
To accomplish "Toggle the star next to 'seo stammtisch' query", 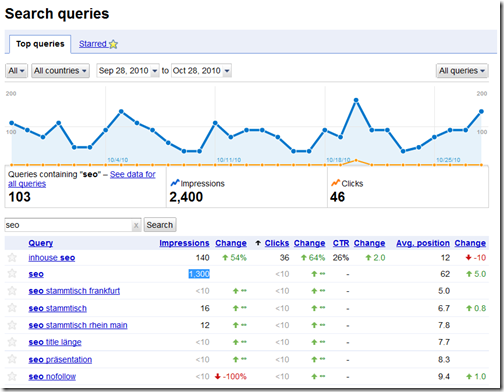I will (x=12, y=308).
